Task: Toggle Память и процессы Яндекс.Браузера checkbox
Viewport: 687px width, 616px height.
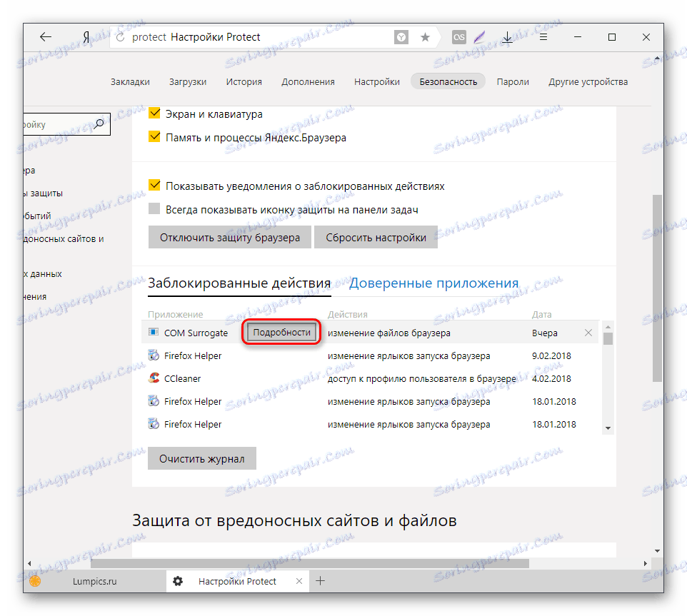Action: (x=154, y=136)
